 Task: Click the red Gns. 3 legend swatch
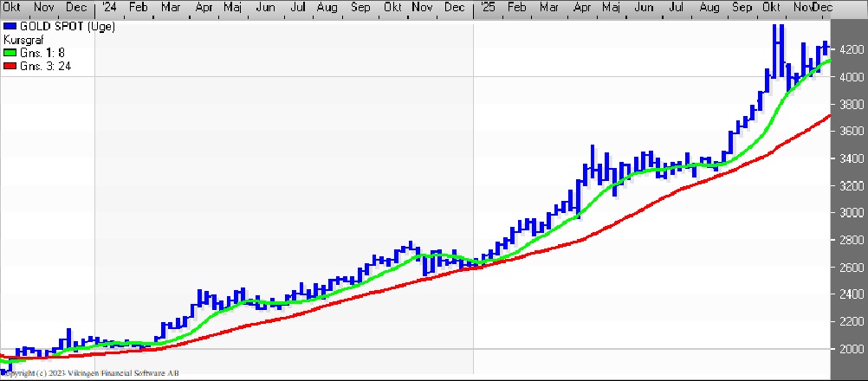point(10,65)
